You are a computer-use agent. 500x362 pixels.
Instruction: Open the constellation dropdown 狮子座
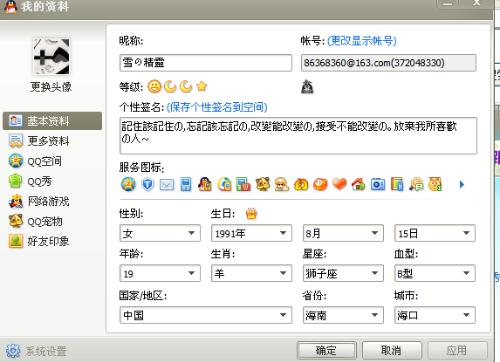point(343,273)
